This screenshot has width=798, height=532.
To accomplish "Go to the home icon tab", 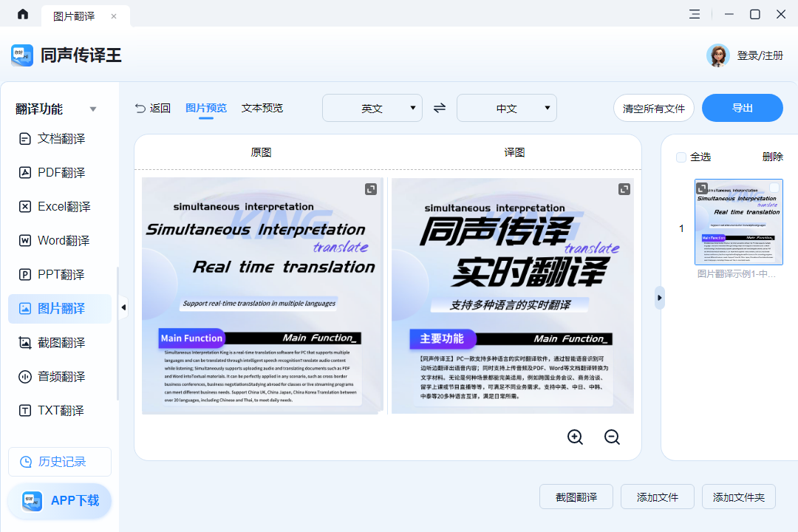I will tap(23, 14).
